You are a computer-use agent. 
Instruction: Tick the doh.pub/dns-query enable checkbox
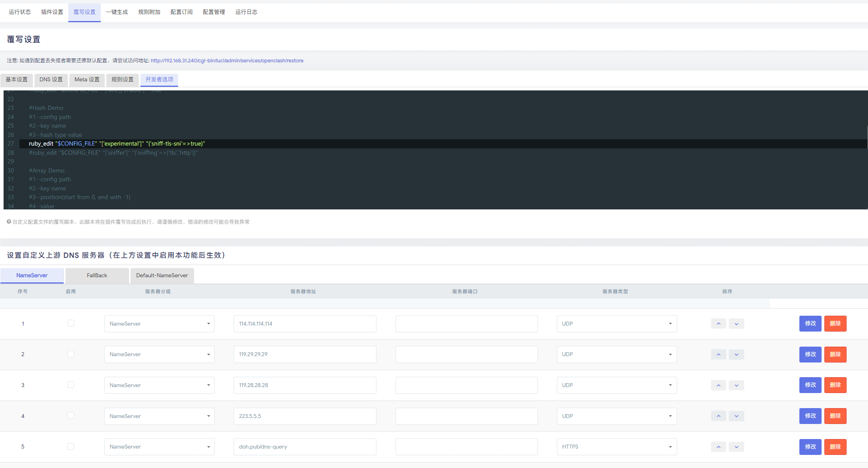71,446
